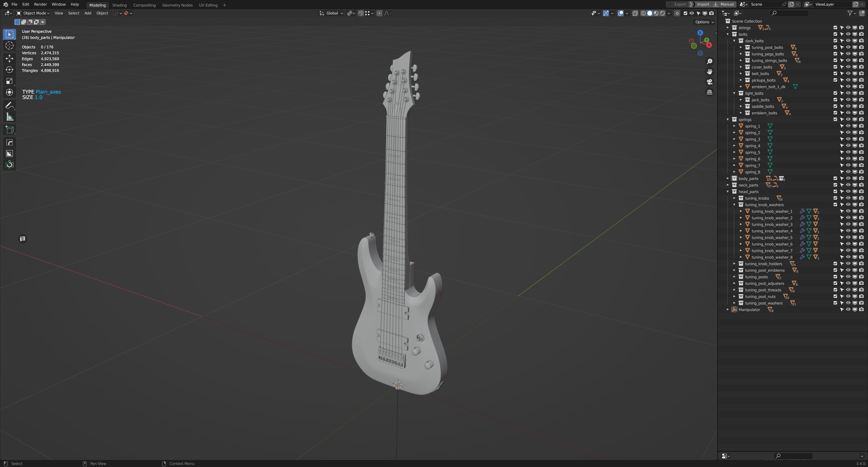868x467 pixels.
Task: Select the Transform tool
Action: [9, 92]
